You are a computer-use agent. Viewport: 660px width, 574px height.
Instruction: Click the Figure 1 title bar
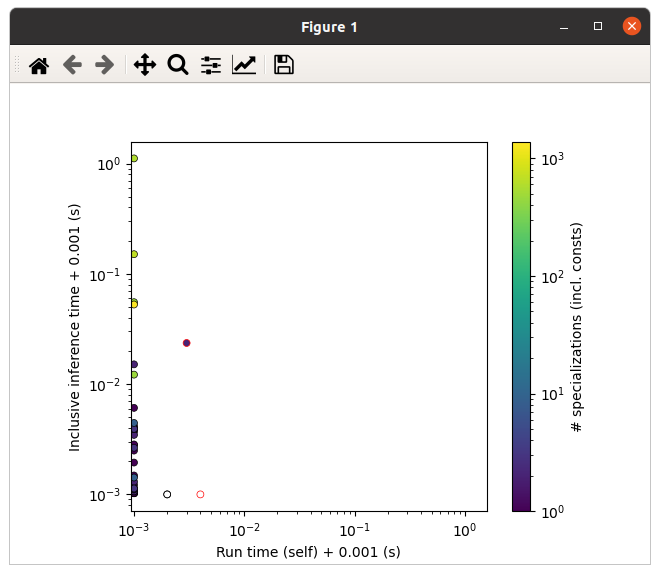pyautogui.click(x=329, y=27)
